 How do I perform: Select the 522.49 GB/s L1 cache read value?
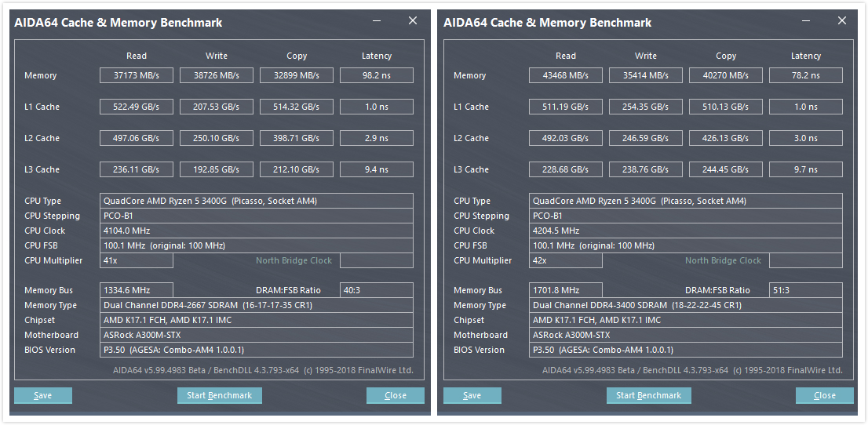tap(137, 107)
